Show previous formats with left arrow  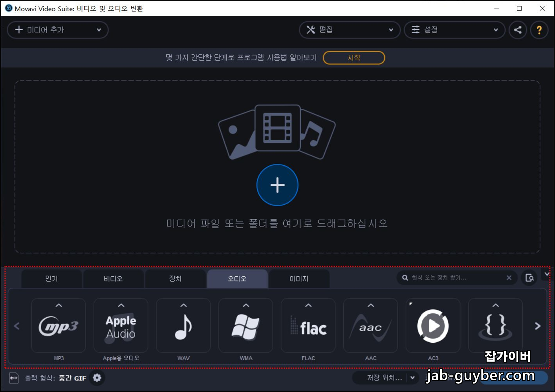(x=17, y=326)
